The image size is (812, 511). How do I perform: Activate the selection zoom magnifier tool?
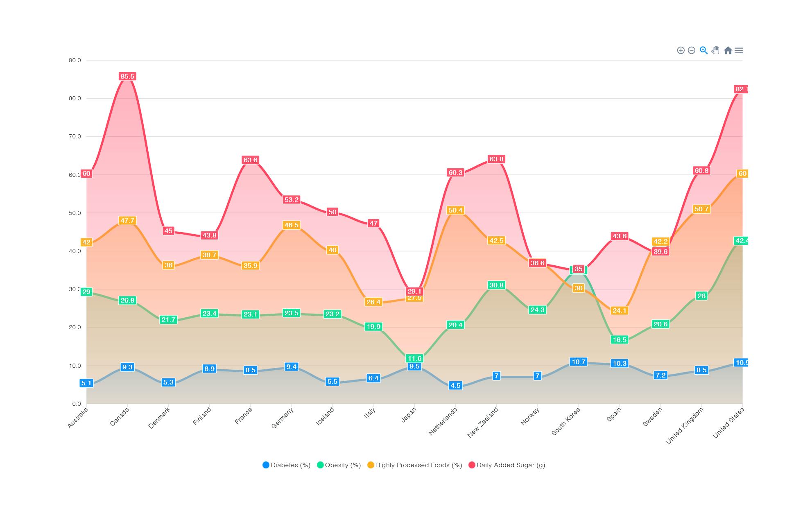[703, 50]
